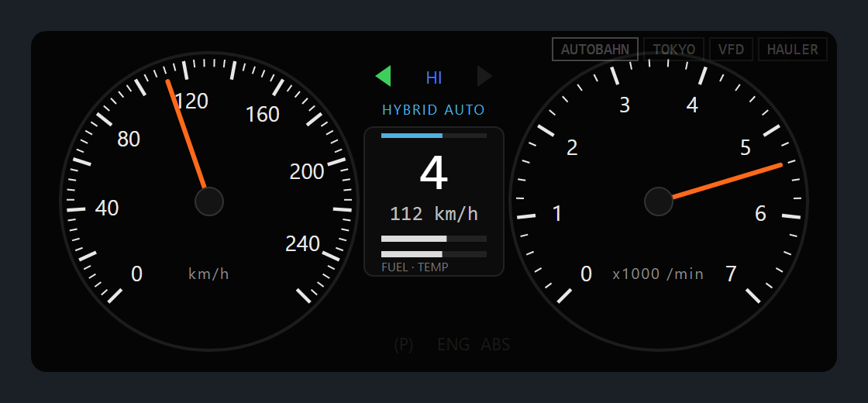The height and width of the screenshot is (403, 868).
Task: Click the x1000 /min tachometer label
Action: click(x=658, y=274)
